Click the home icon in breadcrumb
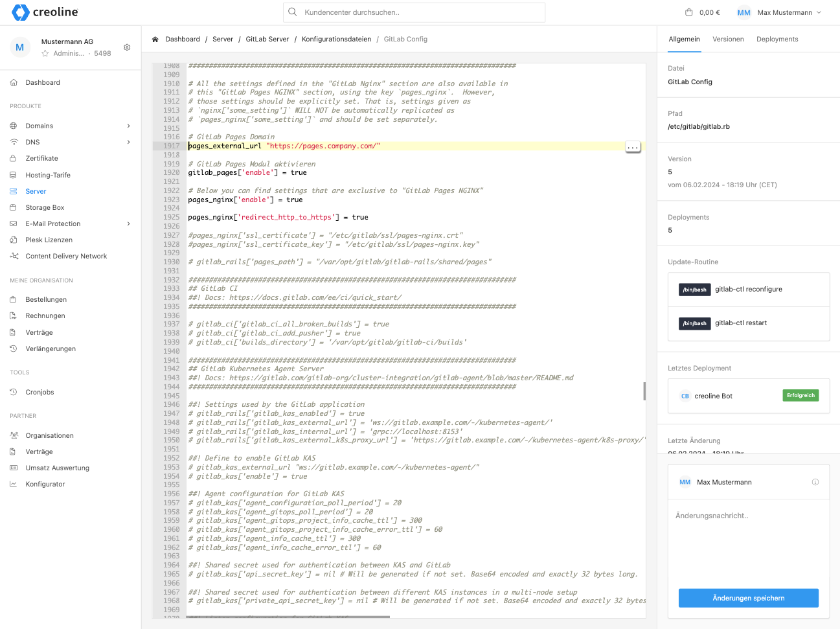The image size is (840, 629). [155, 40]
